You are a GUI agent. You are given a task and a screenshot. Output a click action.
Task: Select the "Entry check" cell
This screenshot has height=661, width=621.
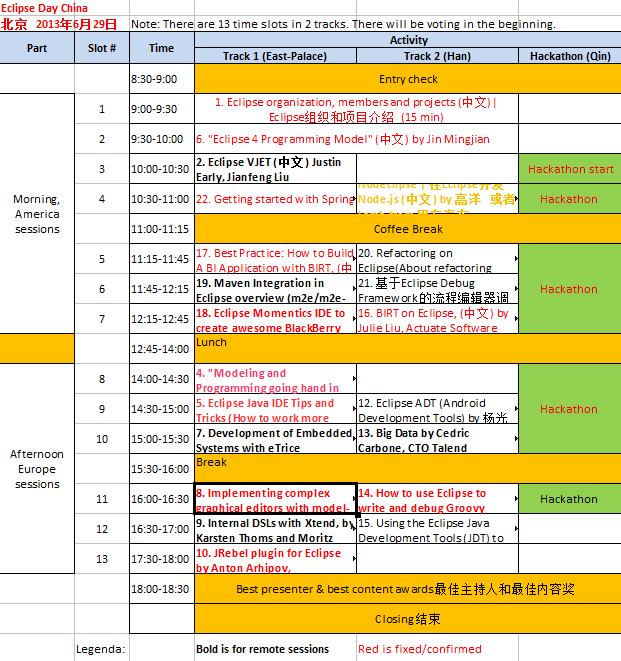click(408, 79)
